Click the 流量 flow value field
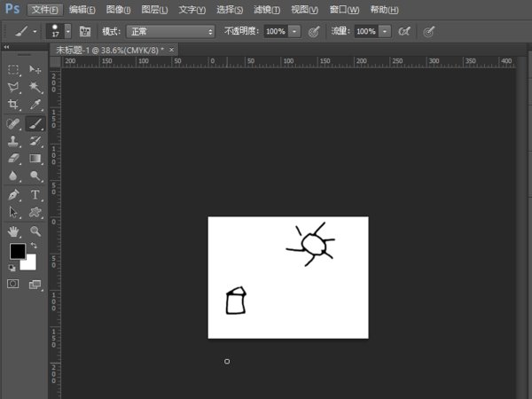Viewport: 532px width, 399px height. [x=365, y=31]
